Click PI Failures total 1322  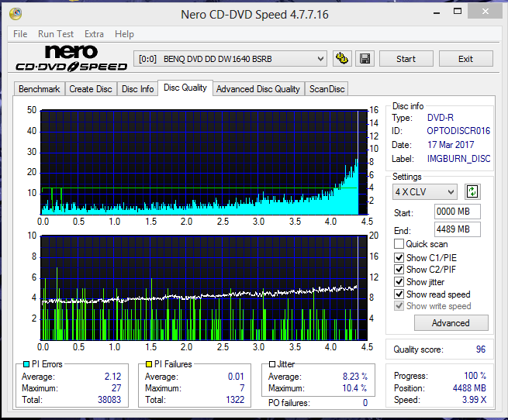[x=235, y=400]
